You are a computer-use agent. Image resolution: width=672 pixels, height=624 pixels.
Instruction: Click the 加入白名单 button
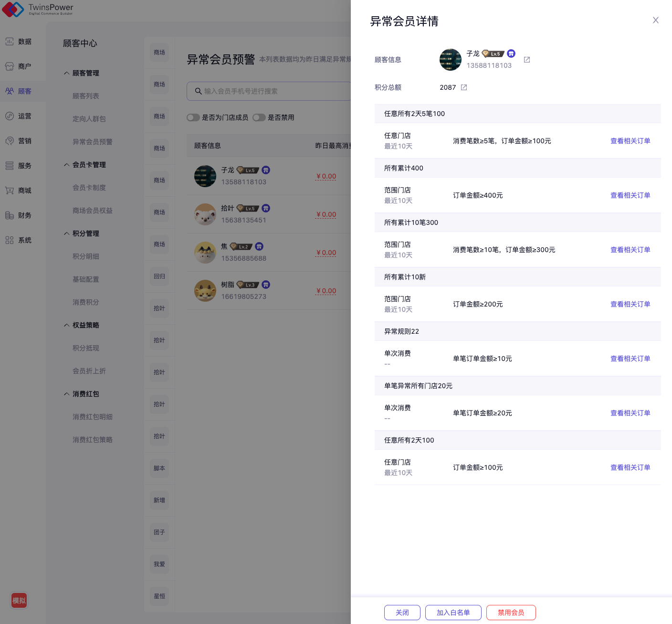point(453,613)
